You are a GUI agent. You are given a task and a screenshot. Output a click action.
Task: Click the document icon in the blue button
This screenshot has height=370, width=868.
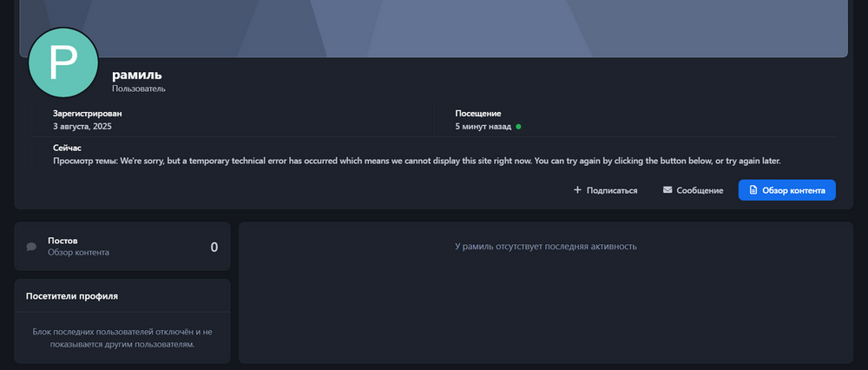pos(753,190)
